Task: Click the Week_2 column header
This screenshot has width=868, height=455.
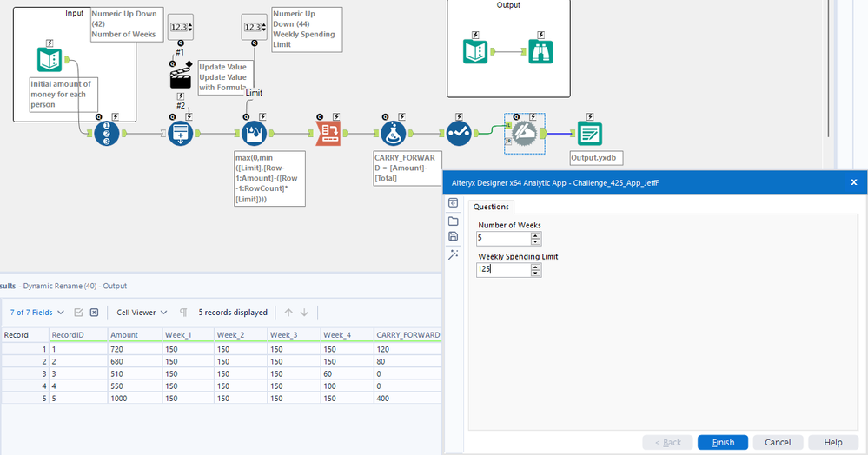Action: point(241,335)
